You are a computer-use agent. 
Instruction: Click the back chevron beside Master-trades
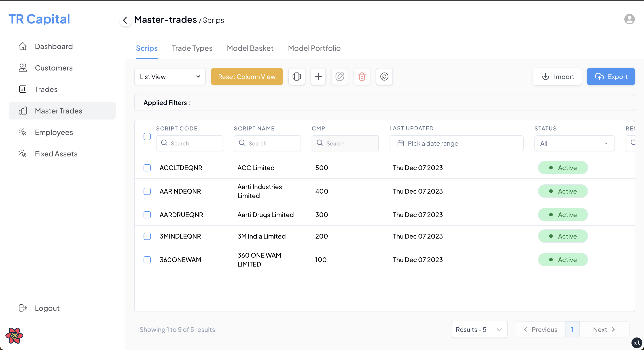[125, 20]
